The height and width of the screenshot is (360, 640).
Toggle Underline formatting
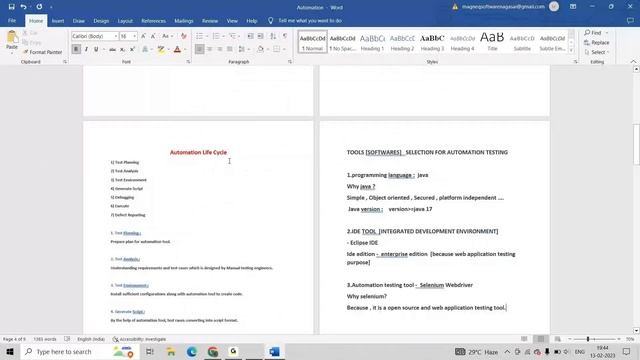96,49
